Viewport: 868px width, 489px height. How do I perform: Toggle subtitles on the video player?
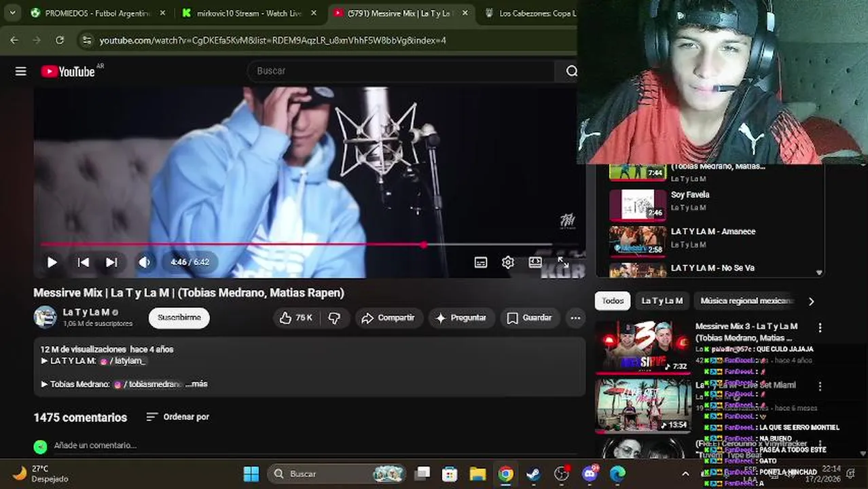point(481,262)
